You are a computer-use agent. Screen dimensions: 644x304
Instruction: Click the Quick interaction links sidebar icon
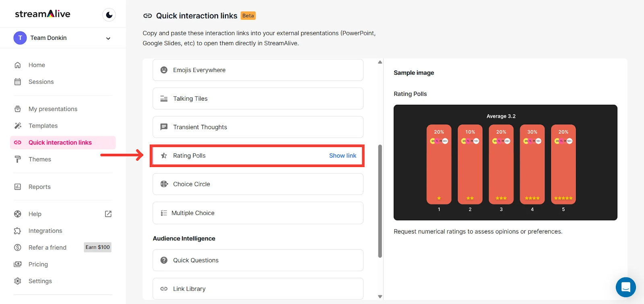click(x=18, y=143)
